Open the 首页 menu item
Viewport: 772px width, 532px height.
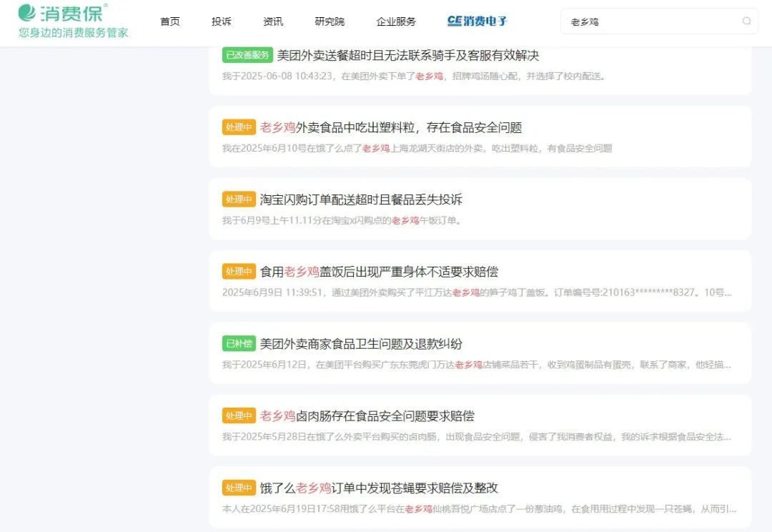pos(170,21)
